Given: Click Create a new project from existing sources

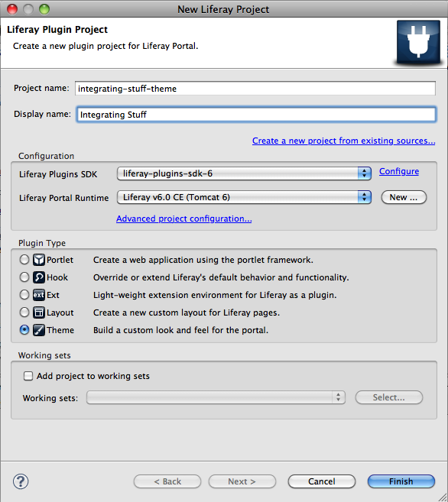Looking at the screenshot, I should pyautogui.click(x=343, y=141).
